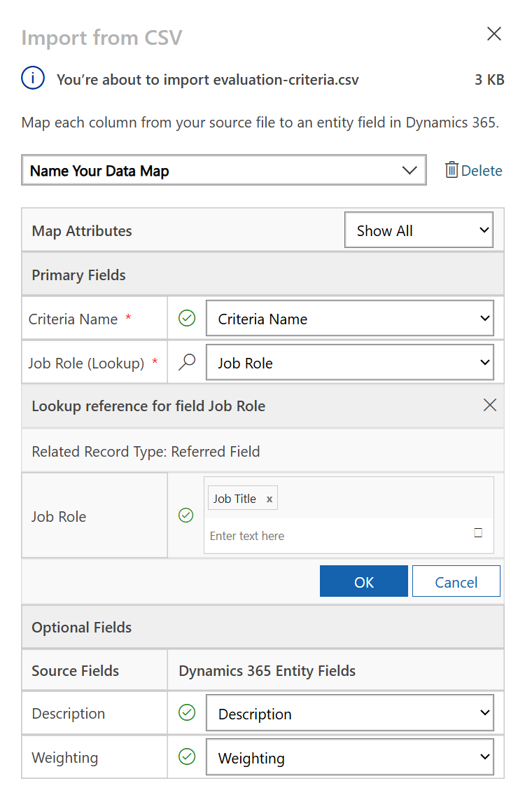Cancel the lookup reference changes
This screenshot has width=532, height=795.
tap(456, 581)
